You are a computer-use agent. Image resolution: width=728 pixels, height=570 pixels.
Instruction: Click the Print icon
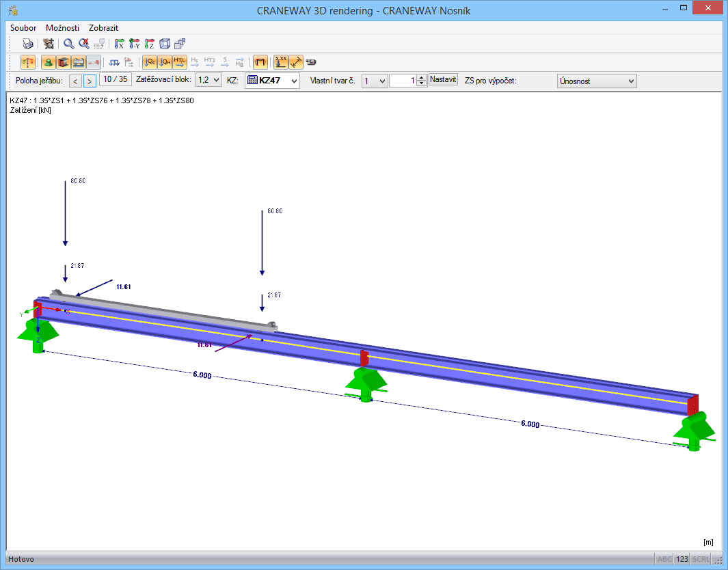pyautogui.click(x=28, y=44)
